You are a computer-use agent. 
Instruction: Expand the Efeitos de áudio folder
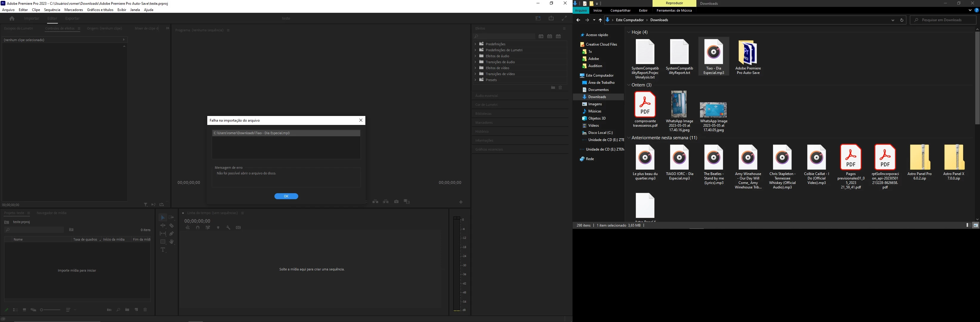click(475, 56)
